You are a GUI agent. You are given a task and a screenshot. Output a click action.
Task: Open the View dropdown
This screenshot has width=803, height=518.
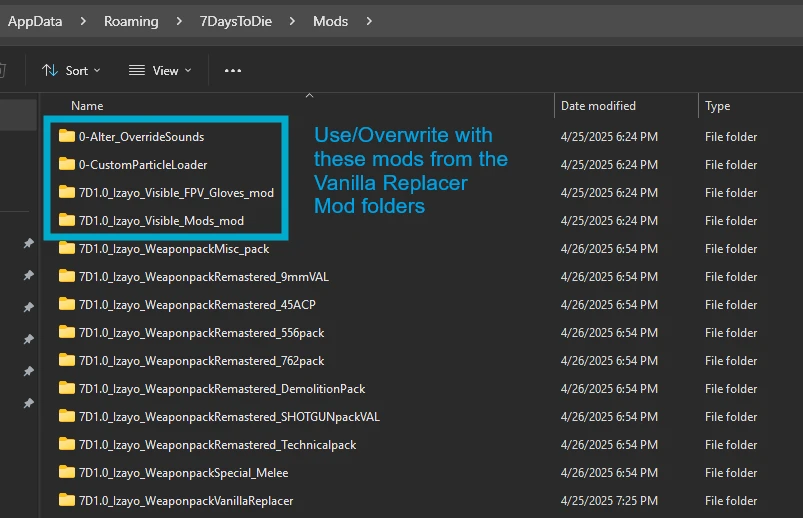pyautogui.click(x=160, y=71)
